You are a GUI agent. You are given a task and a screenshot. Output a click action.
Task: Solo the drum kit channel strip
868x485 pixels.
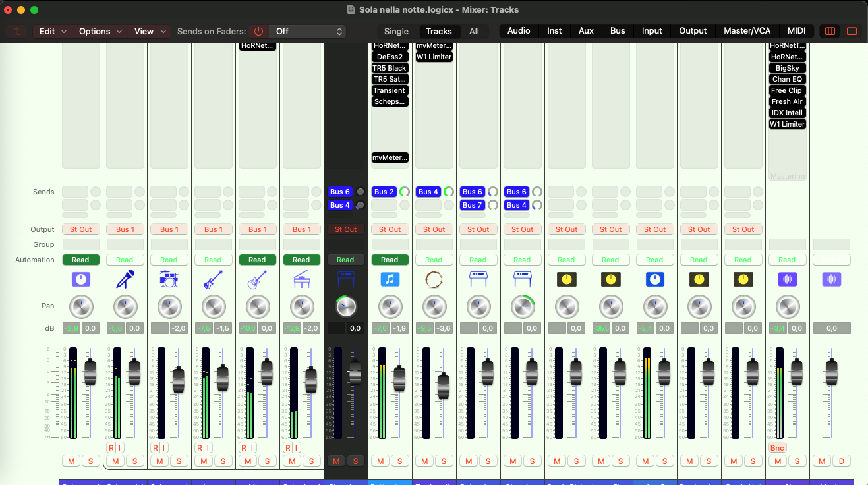tap(179, 461)
